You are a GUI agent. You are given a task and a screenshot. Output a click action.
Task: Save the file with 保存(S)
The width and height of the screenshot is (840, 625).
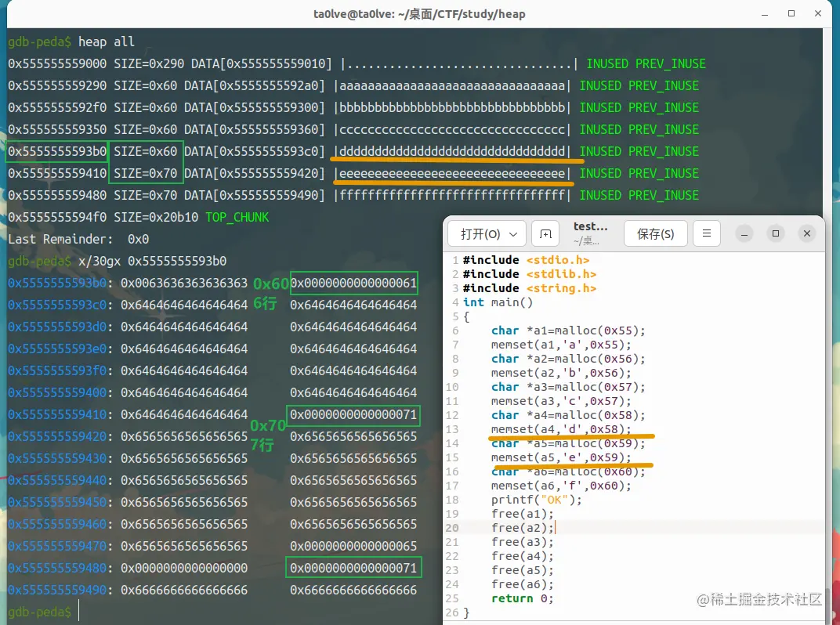point(656,234)
